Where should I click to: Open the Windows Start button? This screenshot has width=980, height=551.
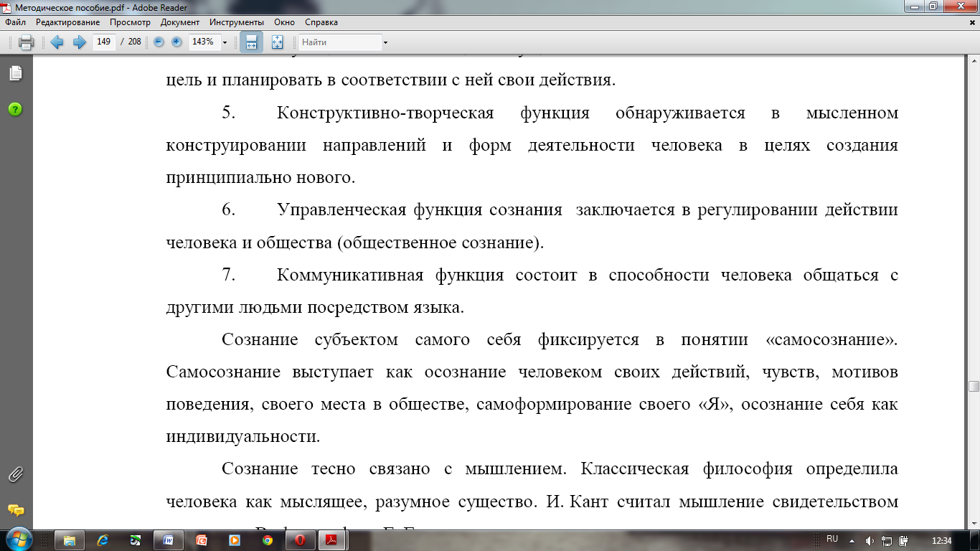tap(18, 540)
